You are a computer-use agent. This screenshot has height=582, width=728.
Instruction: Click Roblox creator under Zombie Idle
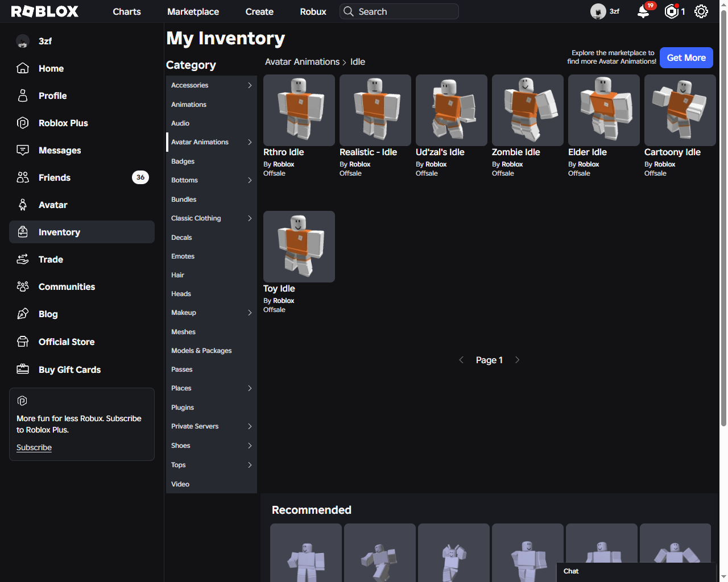512,164
